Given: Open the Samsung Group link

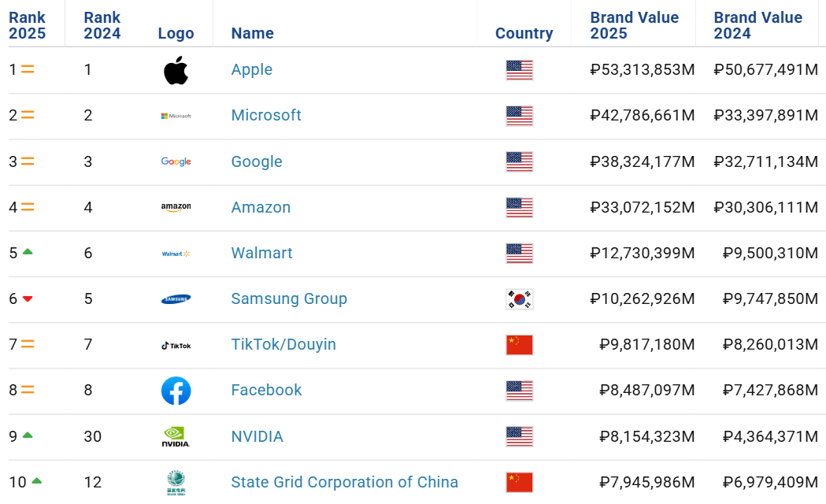Looking at the screenshot, I should click(289, 299).
